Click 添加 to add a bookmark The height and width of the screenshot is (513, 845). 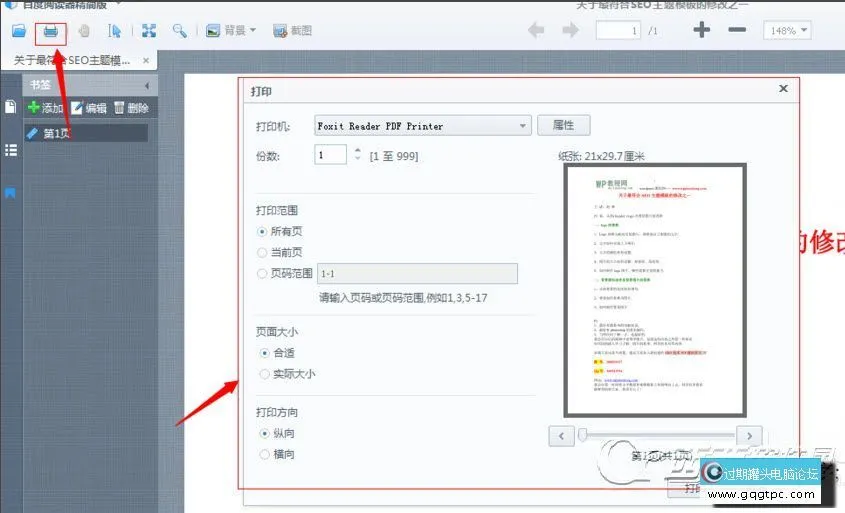click(x=45, y=108)
